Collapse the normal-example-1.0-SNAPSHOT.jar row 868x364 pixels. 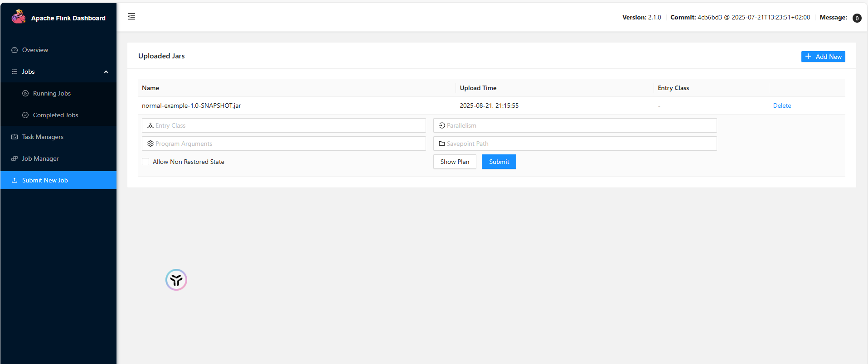tap(191, 105)
